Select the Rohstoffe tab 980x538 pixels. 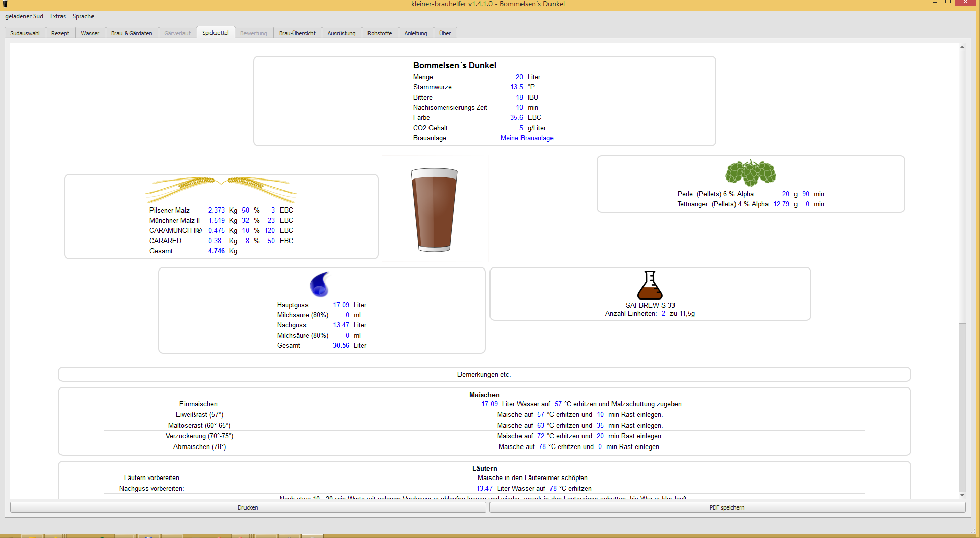coord(379,33)
